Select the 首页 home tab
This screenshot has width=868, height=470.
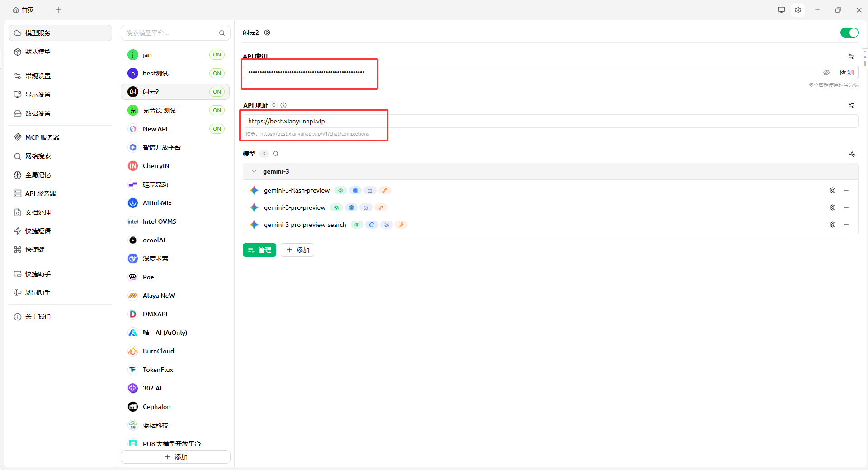(x=24, y=10)
